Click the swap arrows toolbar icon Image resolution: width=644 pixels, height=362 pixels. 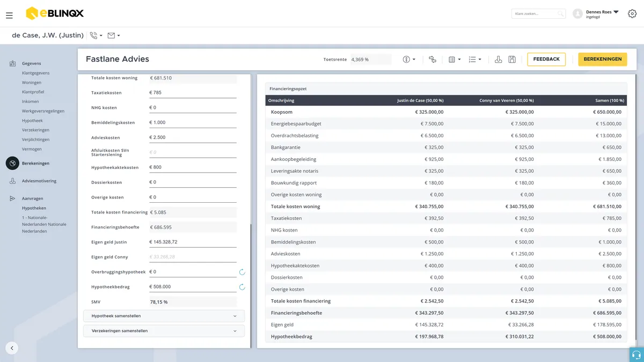pos(433,60)
